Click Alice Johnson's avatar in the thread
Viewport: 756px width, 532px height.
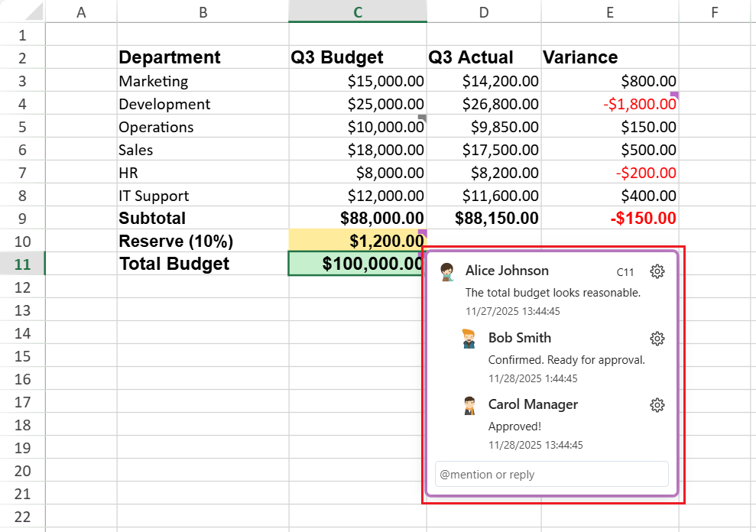(x=448, y=271)
